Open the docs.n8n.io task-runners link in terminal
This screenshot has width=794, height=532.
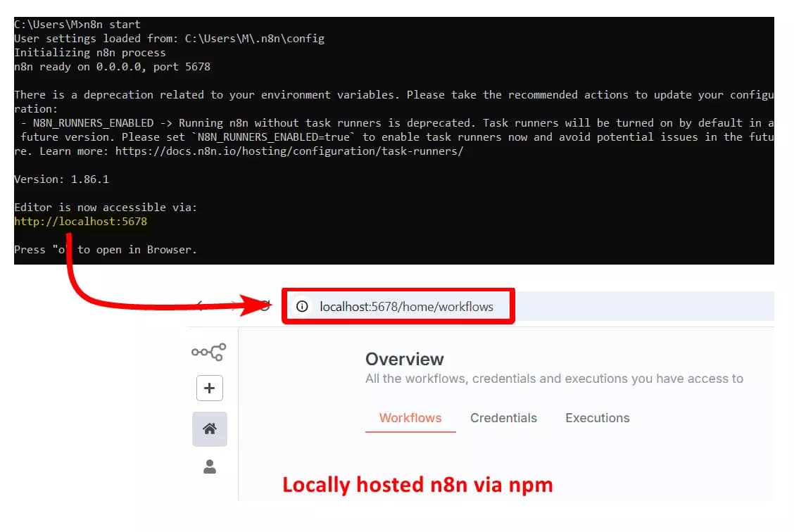tap(289, 151)
